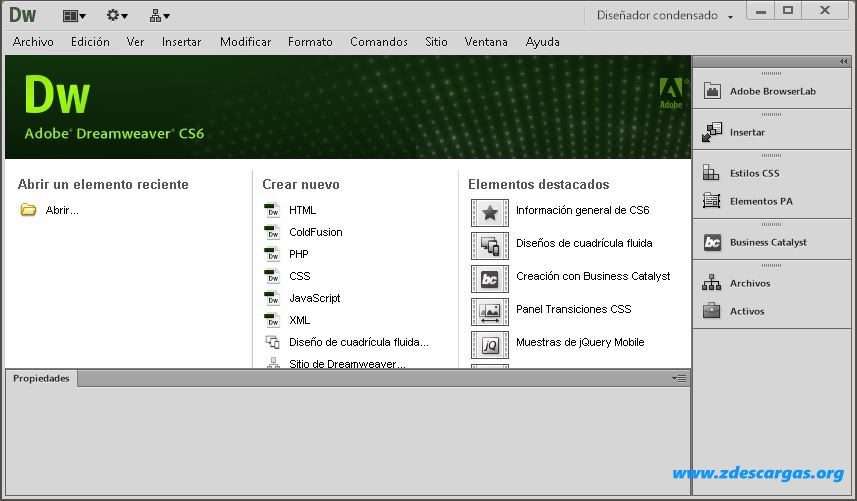
Task: Open the Modificar menu
Action: (245, 42)
